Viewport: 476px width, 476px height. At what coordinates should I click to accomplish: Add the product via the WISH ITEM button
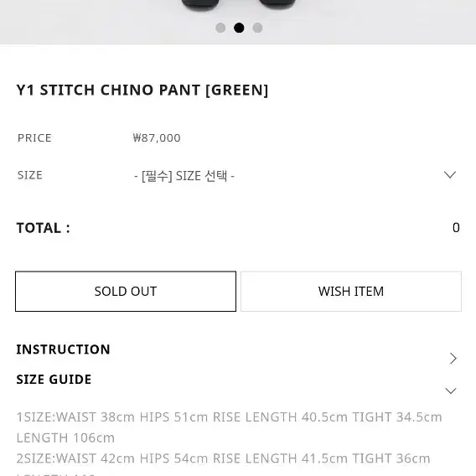(351, 291)
